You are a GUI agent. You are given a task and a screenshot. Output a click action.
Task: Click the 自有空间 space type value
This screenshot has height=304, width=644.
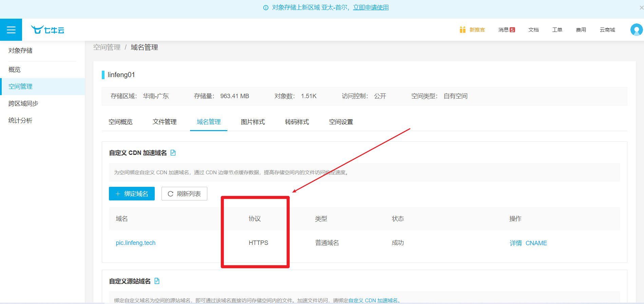(x=456, y=96)
